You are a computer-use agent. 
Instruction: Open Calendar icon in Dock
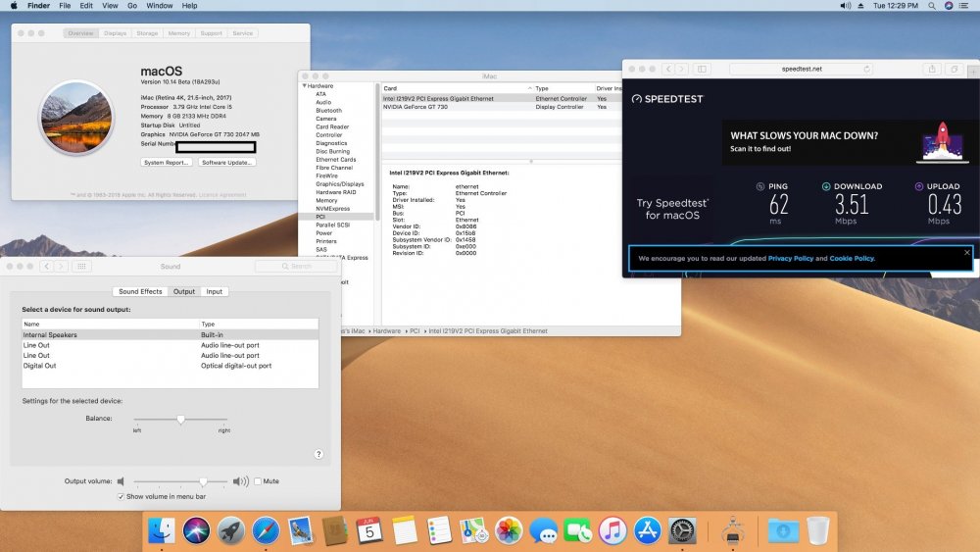coord(369,530)
